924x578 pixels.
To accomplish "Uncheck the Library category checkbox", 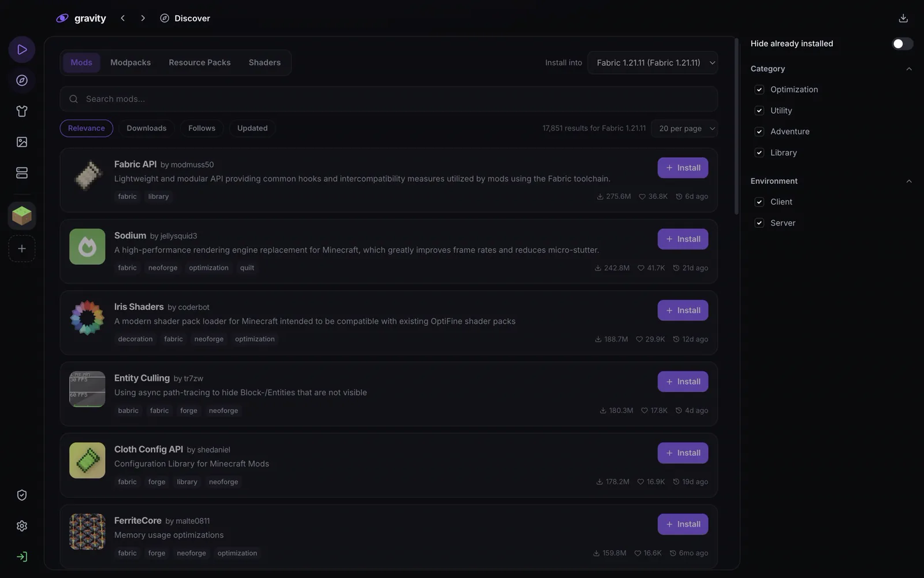I will (759, 153).
